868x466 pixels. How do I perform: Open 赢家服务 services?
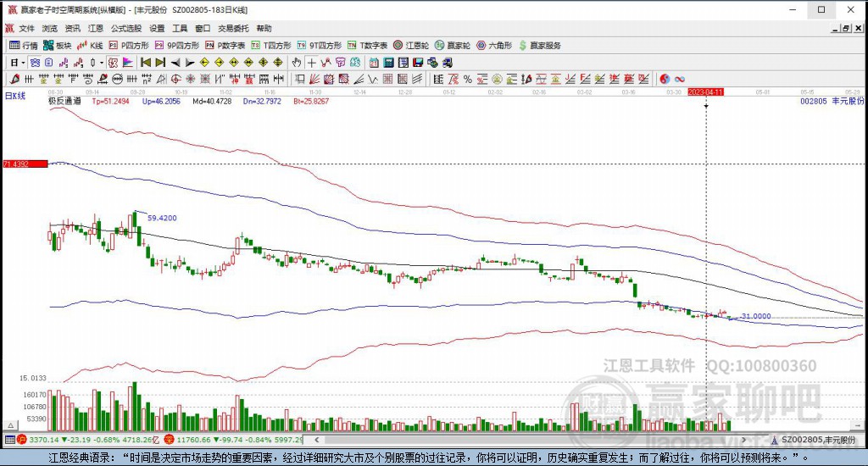tap(540, 46)
